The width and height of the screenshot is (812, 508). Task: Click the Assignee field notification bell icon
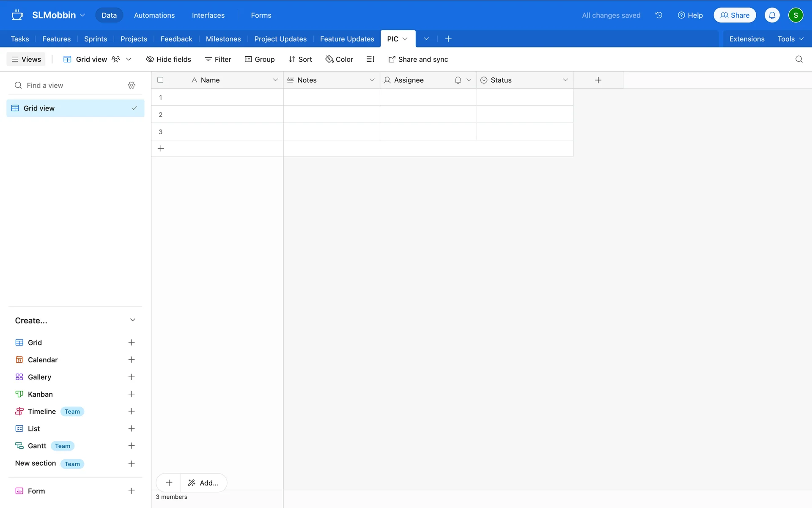click(x=458, y=80)
